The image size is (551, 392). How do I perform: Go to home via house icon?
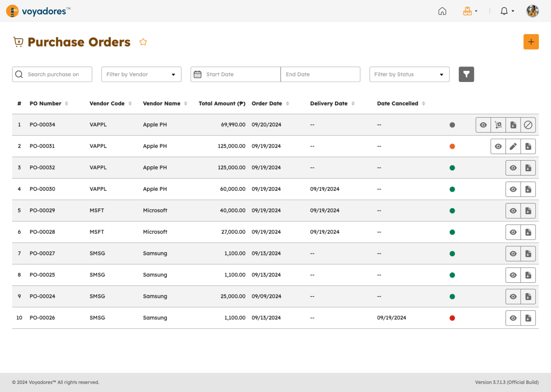coord(442,11)
